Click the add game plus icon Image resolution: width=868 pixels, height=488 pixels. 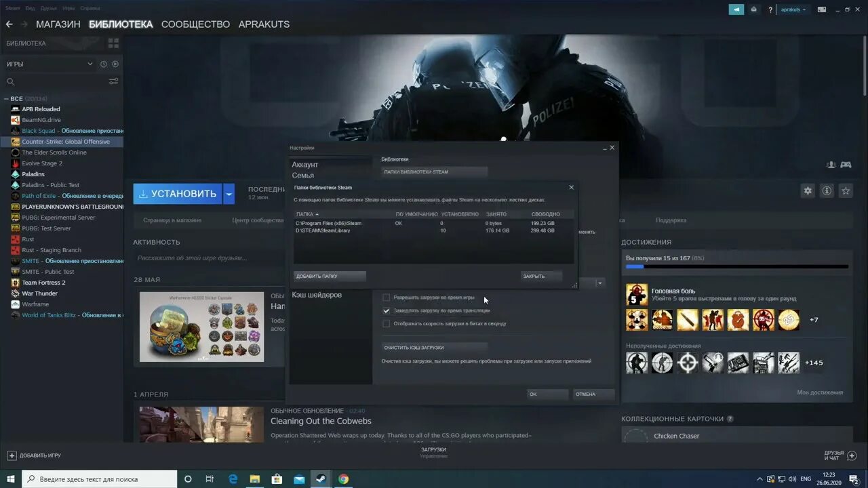click(12, 455)
